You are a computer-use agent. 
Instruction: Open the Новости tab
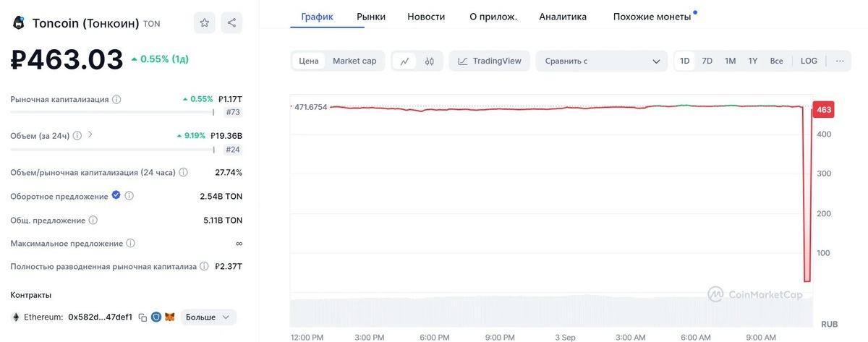pos(426,16)
